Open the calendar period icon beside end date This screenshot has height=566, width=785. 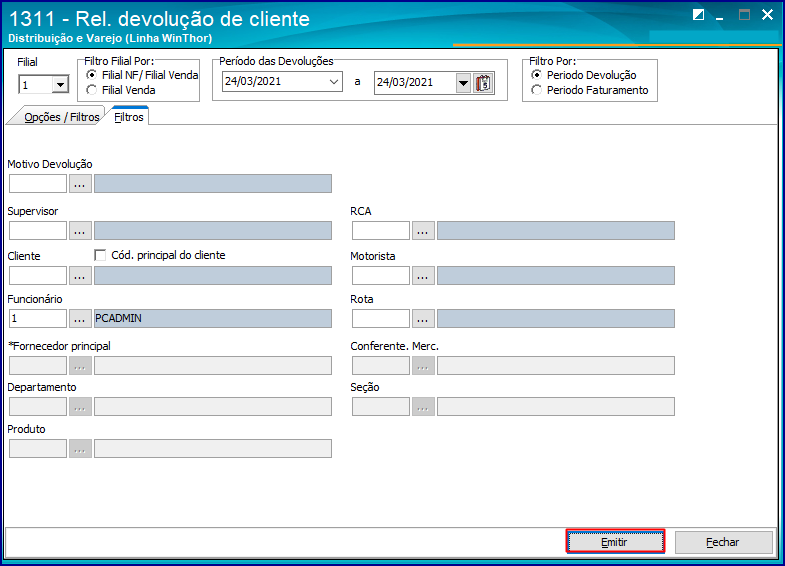click(483, 83)
